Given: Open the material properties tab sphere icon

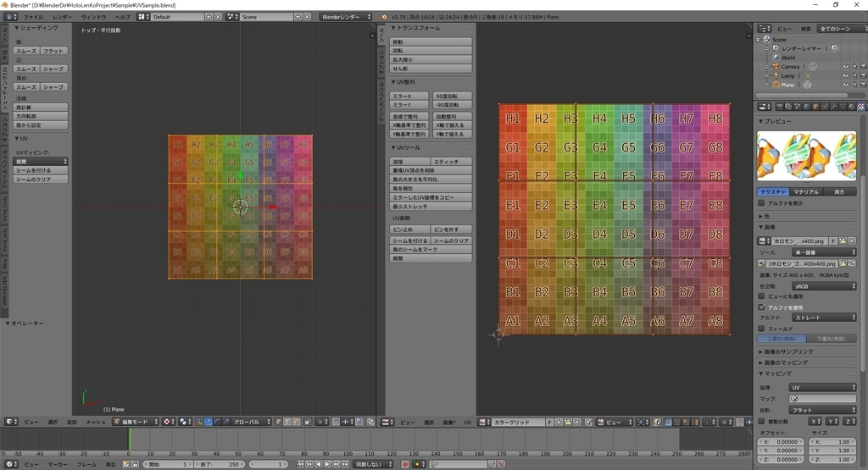Looking at the screenshot, I should click(x=852, y=107).
